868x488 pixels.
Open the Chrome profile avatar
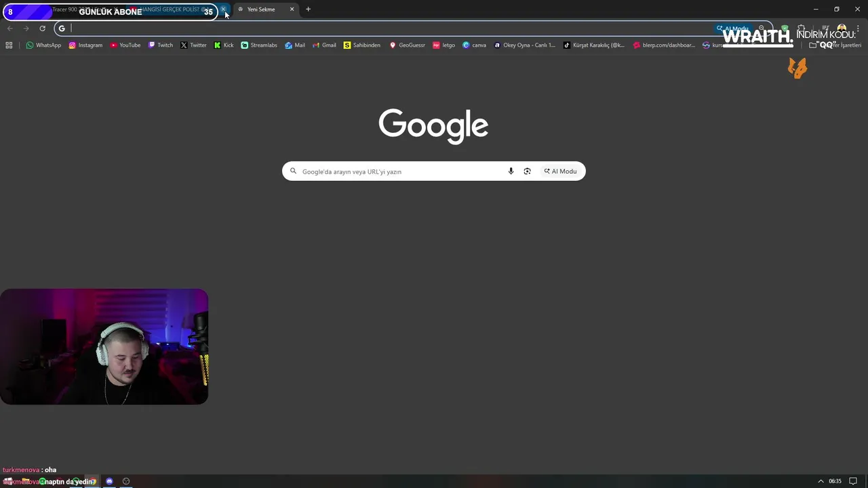click(x=842, y=28)
